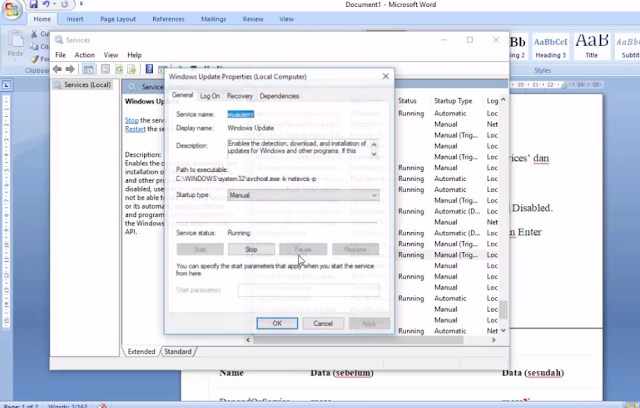Click the Stop button in properties dialog
Image resolution: width=640 pixels, height=408 pixels.
251,249
